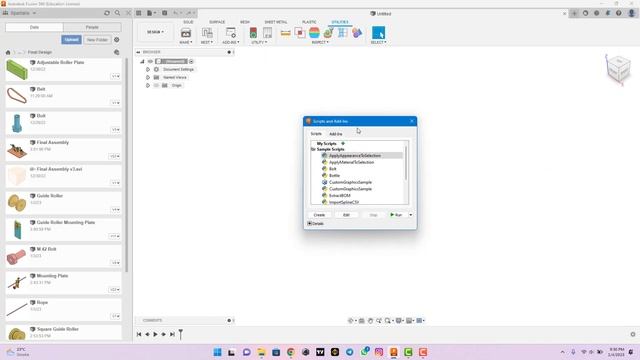Image resolution: width=640 pixels, height=360 pixels.
Task: Open timeline settings gear
Action: [633, 334]
